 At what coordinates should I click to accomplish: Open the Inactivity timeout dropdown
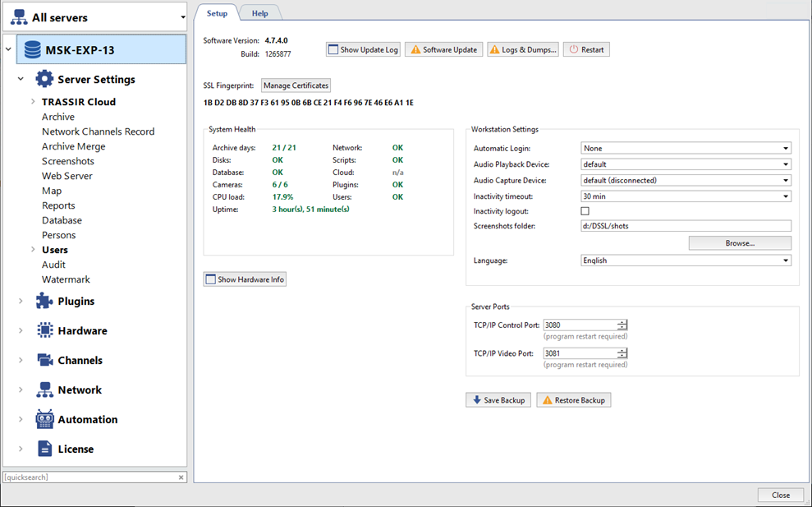point(686,196)
